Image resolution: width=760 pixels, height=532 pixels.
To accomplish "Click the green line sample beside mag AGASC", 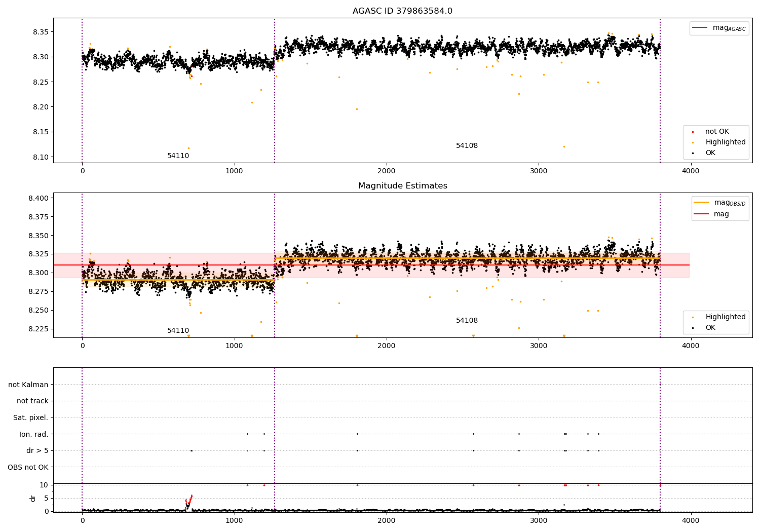I will pos(700,28).
